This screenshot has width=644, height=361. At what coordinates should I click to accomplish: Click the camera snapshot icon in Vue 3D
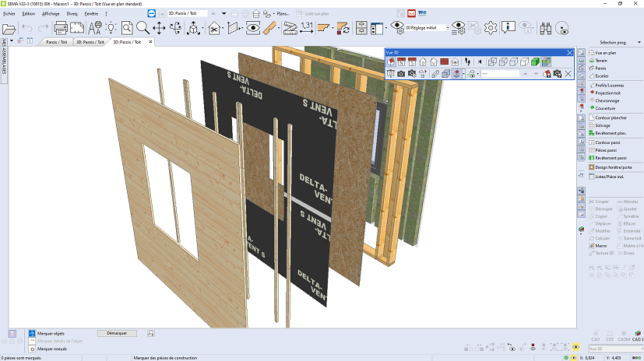point(401,73)
